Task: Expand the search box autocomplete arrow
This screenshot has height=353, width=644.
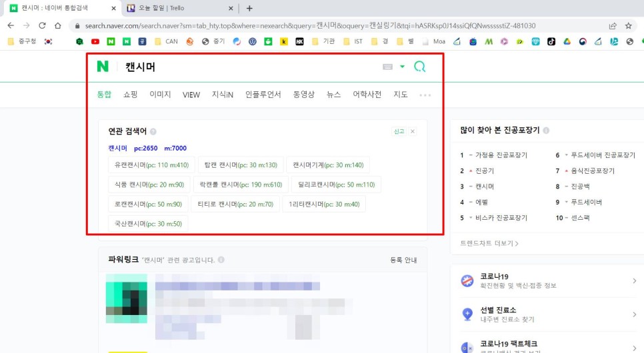Action: point(403,67)
